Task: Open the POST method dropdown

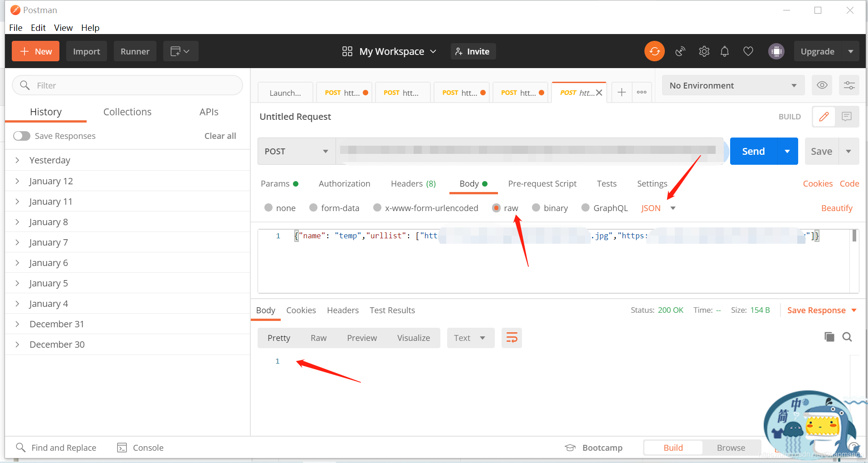Action: pyautogui.click(x=297, y=151)
